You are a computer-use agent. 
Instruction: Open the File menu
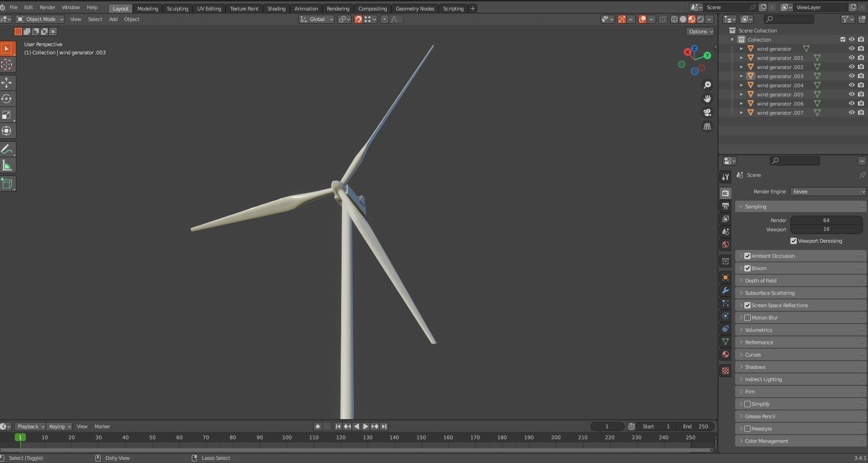14,7
